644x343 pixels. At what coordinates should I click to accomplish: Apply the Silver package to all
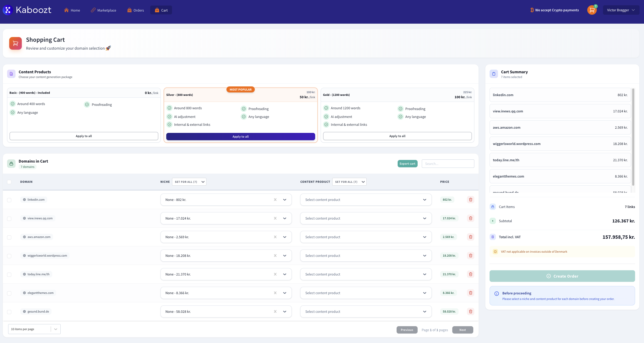click(240, 137)
